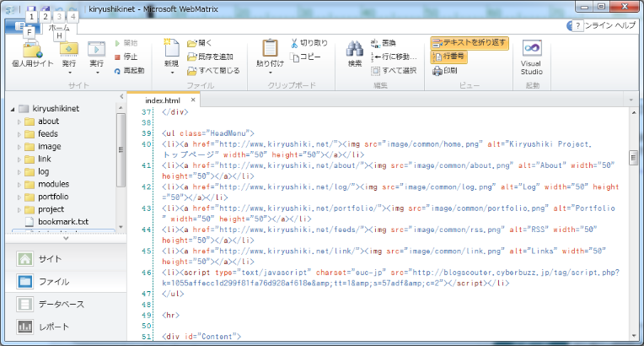Click the コピー (Copy) button

pyautogui.click(x=306, y=57)
